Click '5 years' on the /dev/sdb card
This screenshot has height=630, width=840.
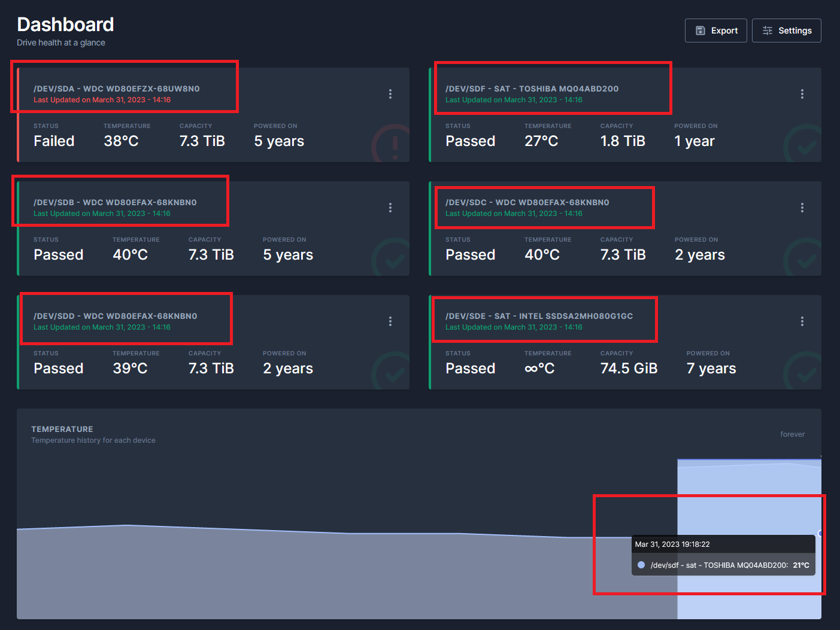tap(288, 255)
